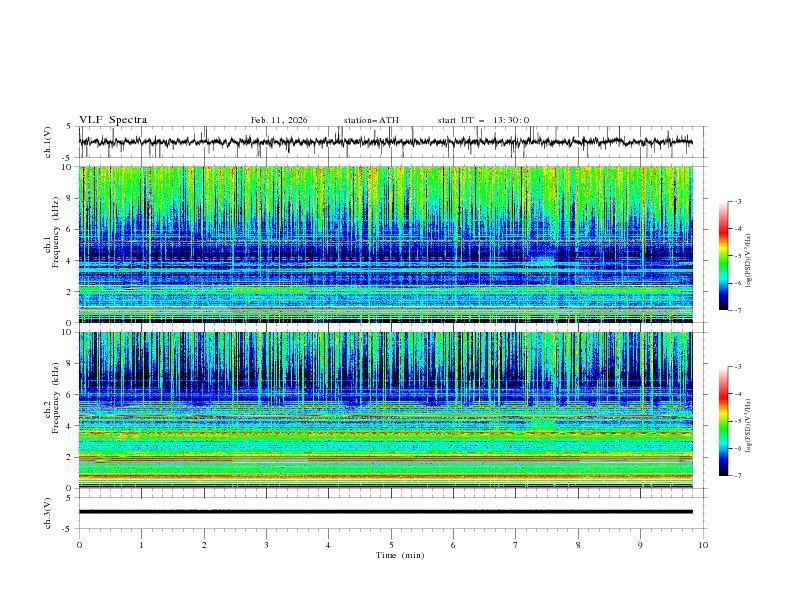
Task: Select the date text 'Feb. 11, 2026'
Action: tap(279, 120)
